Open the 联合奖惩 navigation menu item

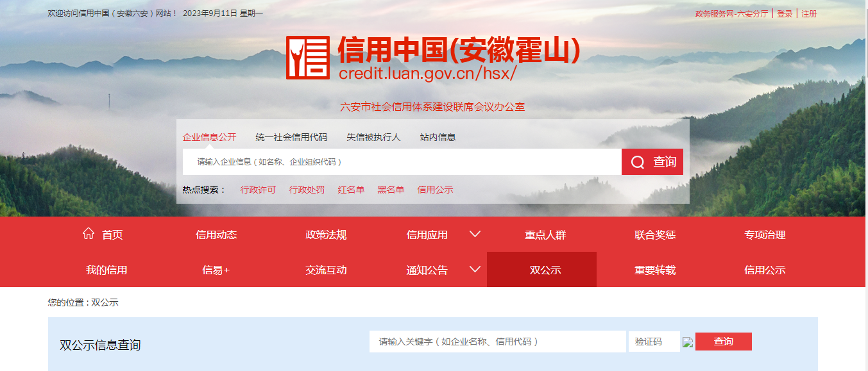pyautogui.click(x=654, y=235)
